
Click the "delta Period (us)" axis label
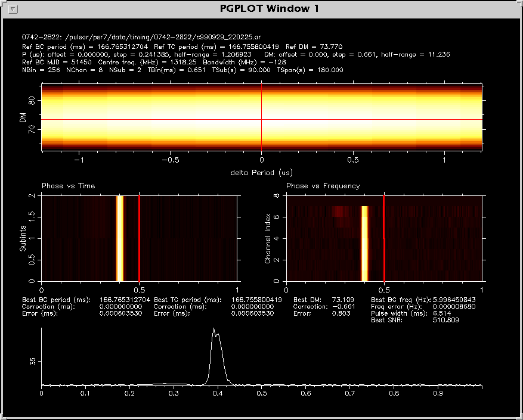pos(261,172)
